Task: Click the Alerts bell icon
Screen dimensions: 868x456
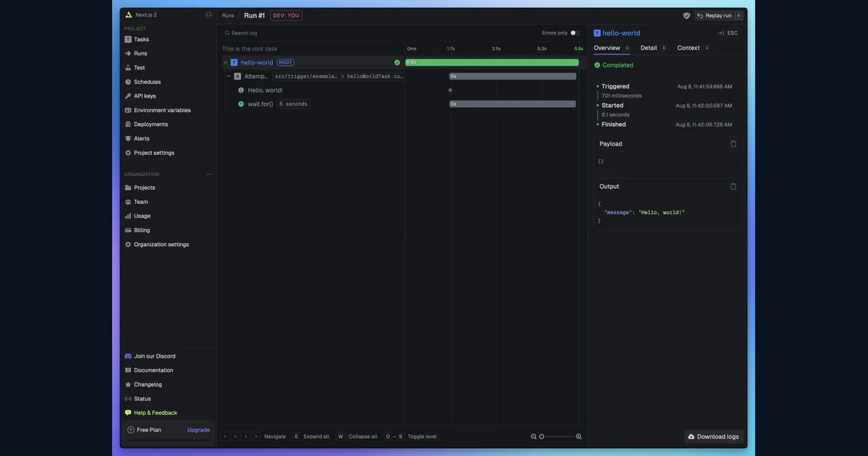Action: [128, 138]
